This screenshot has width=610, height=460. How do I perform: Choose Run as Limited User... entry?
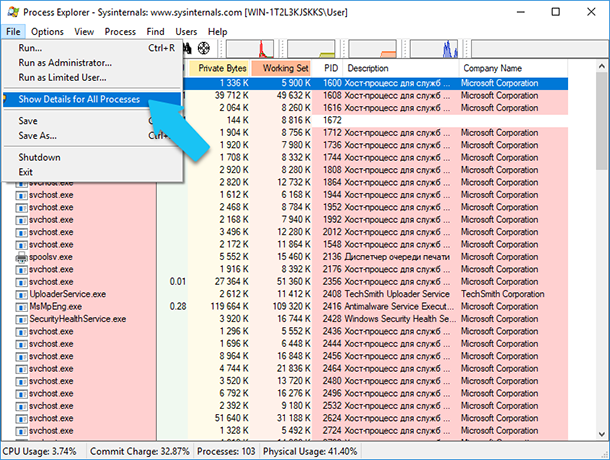click(93, 77)
